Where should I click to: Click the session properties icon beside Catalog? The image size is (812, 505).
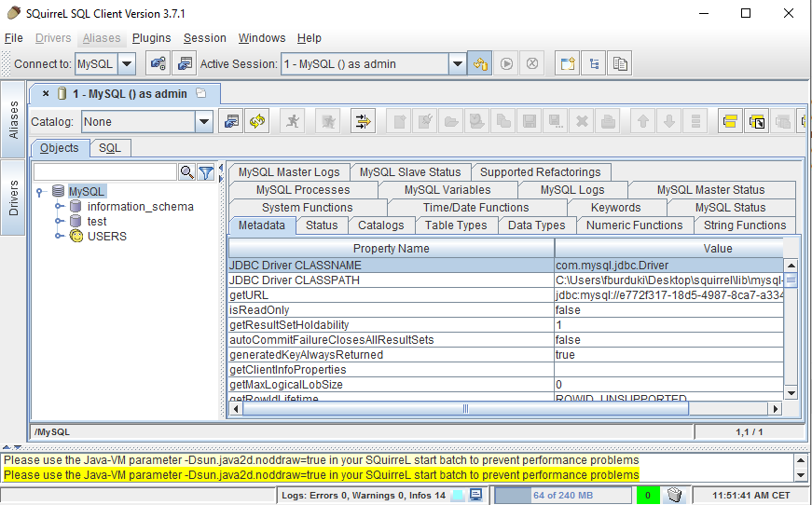[230, 121]
